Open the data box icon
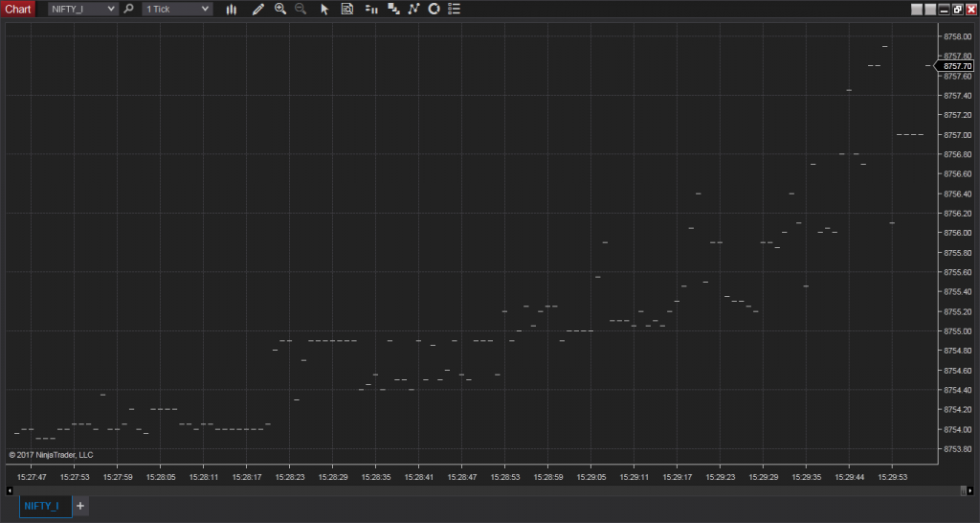The image size is (980, 523). pos(347,9)
